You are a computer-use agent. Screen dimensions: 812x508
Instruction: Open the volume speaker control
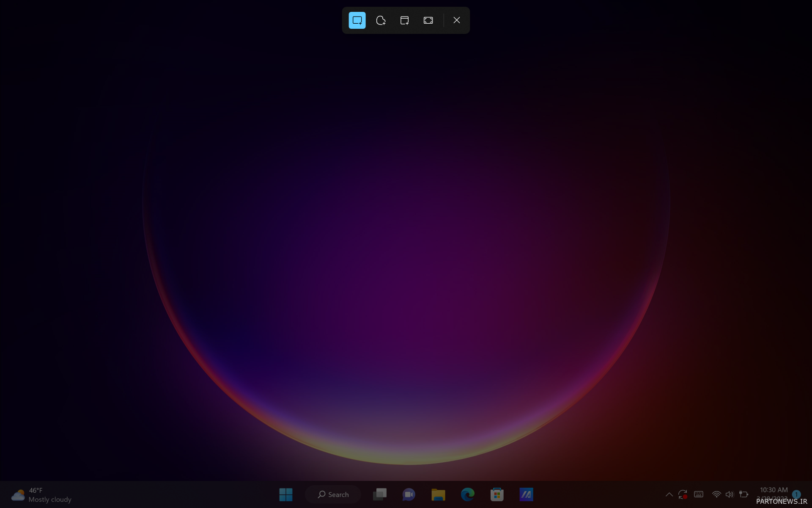click(x=730, y=494)
